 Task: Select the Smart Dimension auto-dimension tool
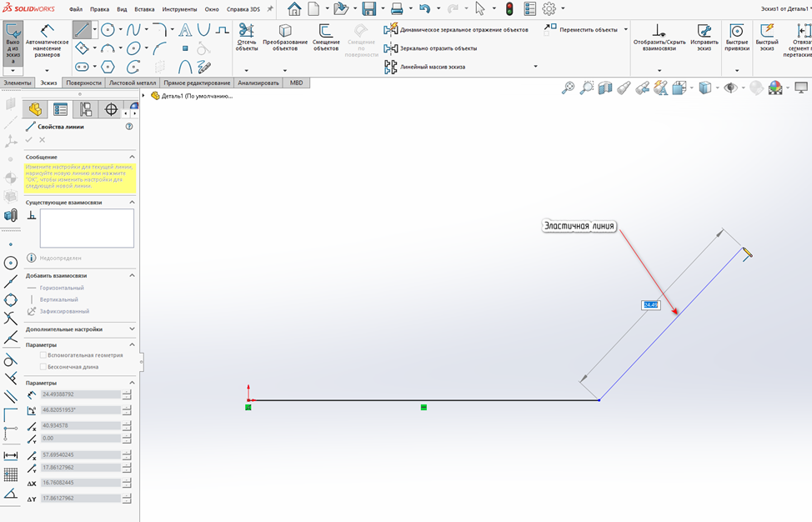click(47, 41)
